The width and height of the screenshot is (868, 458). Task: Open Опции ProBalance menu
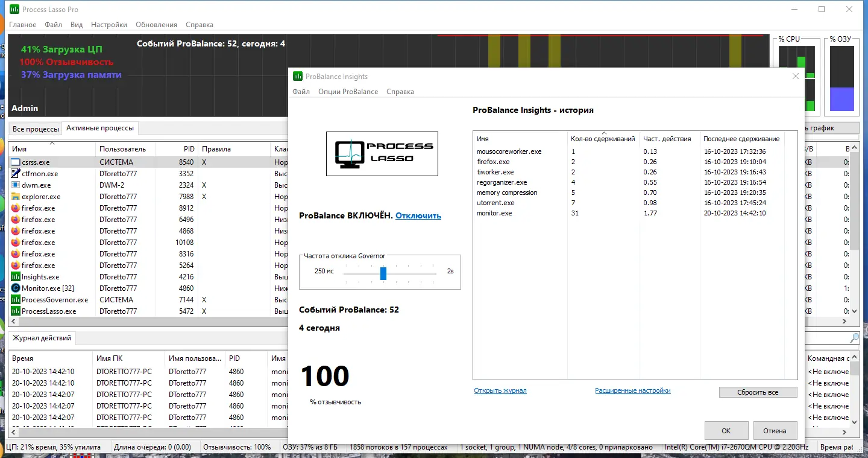[x=348, y=92]
